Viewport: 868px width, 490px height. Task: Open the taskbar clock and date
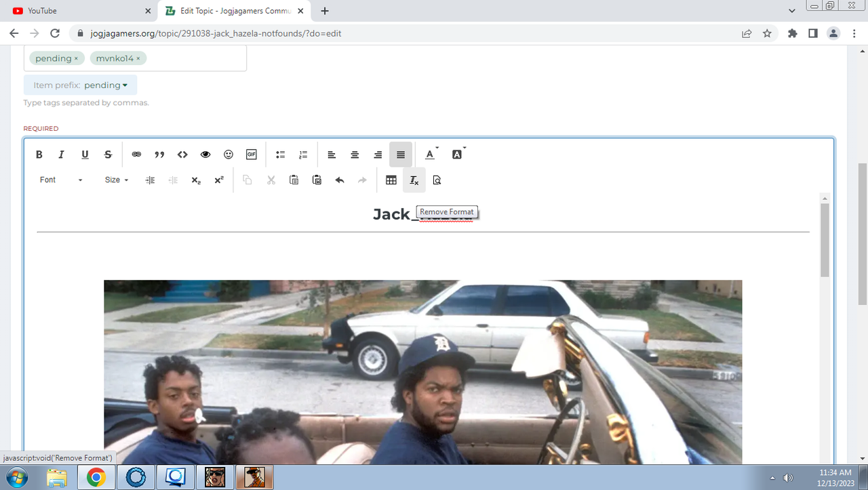pyautogui.click(x=835, y=477)
